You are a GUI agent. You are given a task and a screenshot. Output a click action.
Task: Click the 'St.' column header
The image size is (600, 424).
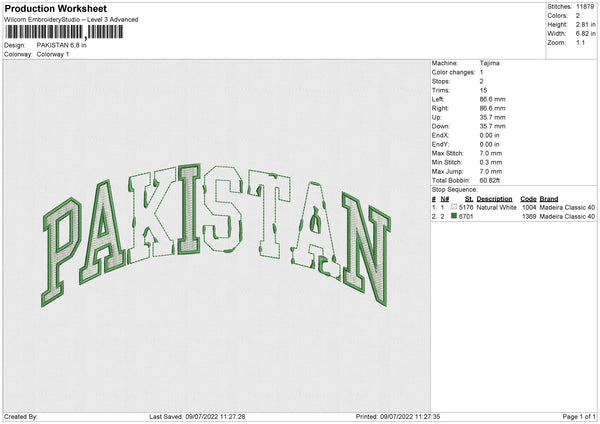(x=469, y=199)
